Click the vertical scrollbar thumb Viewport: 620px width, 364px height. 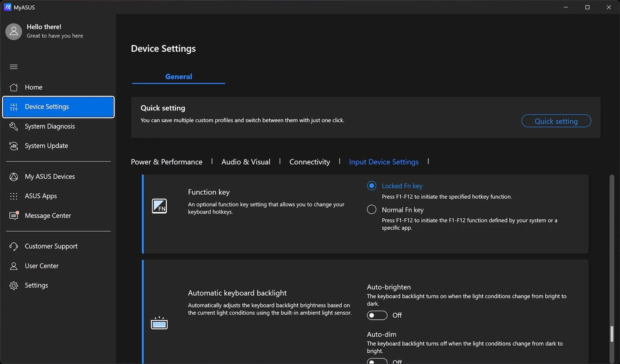coord(612,334)
